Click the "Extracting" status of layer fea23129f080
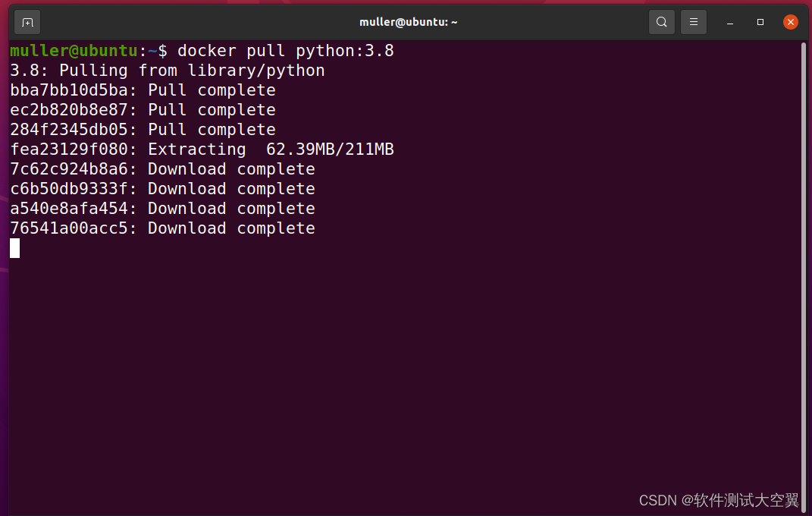 click(196, 149)
